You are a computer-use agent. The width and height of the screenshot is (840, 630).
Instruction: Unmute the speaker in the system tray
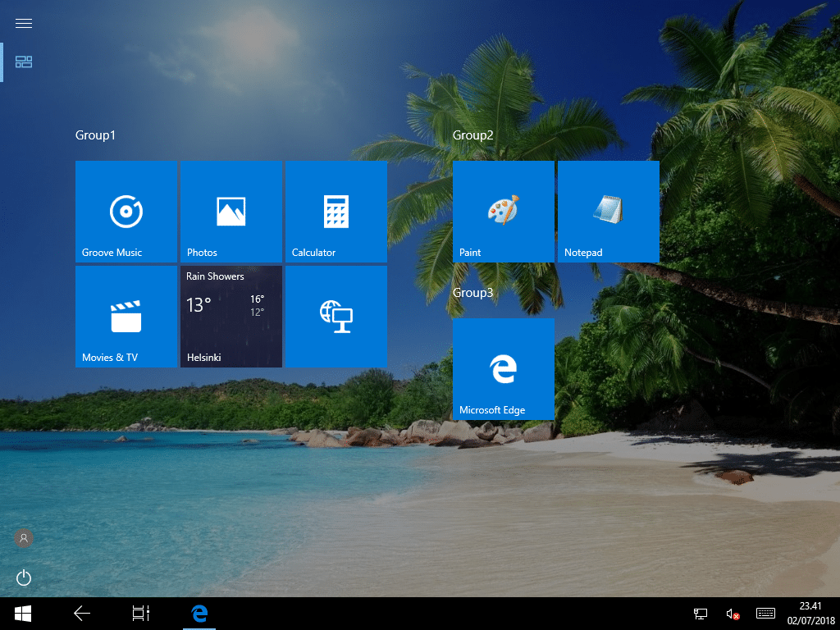[x=733, y=613]
